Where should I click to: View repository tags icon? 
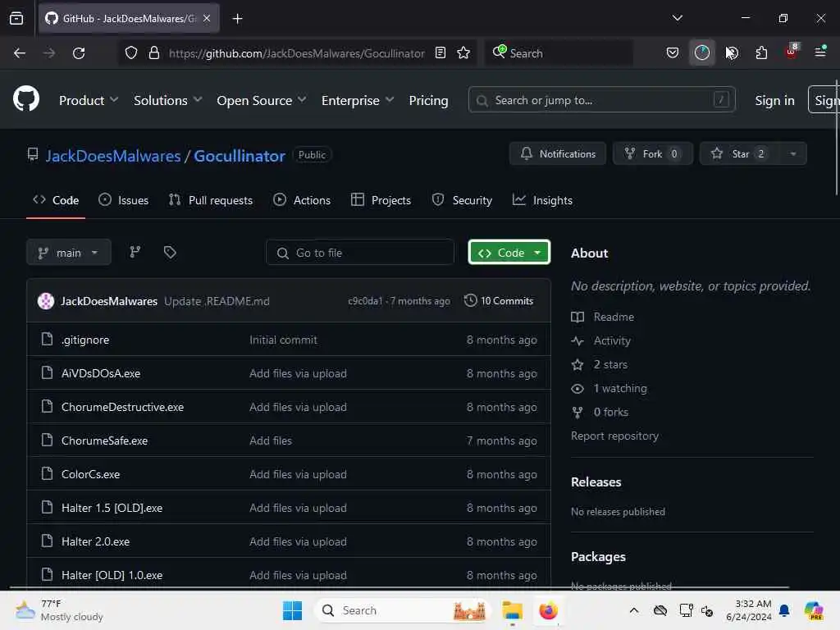coord(170,252)
